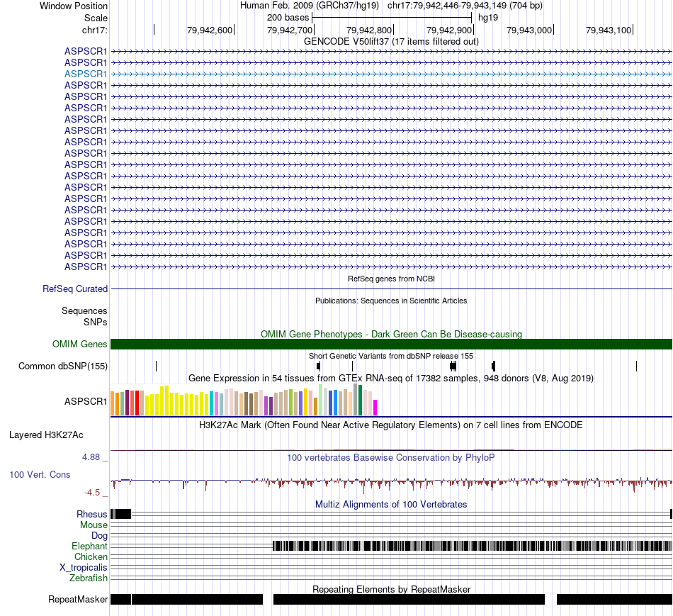Click the Gene Expression in 54 tissues GTEx title
This screenshot has width=673, height=616.
[x=391, y=378]
